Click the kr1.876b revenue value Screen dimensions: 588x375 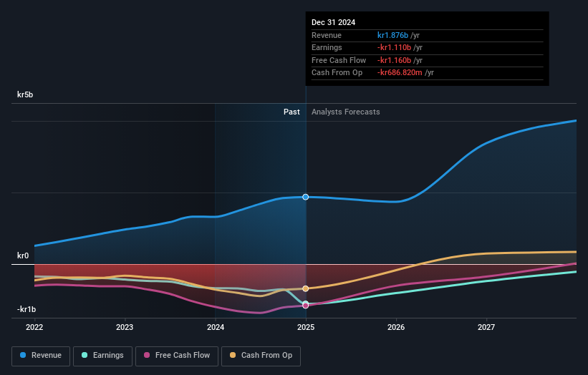click(392, 35)
